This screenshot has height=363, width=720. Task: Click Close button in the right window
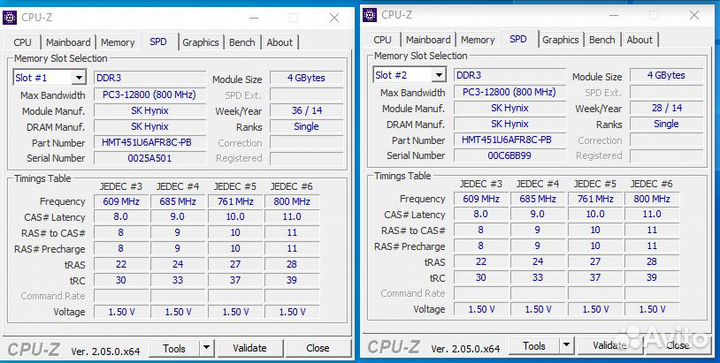point(678,346)
